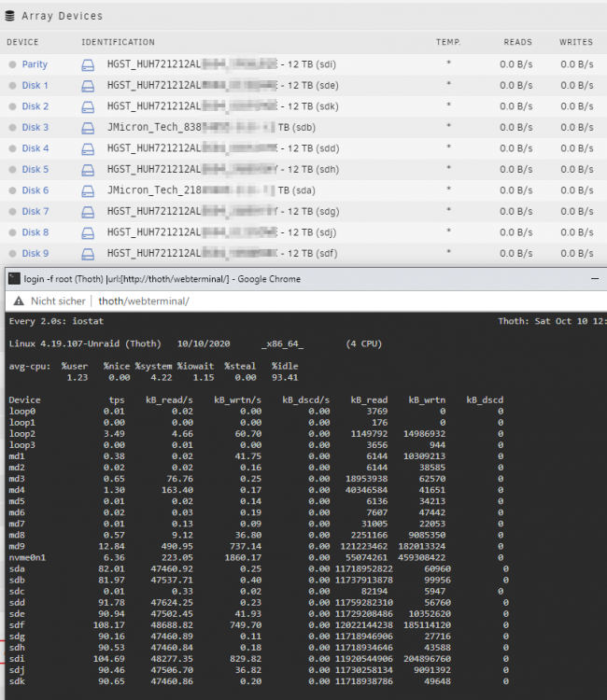
Task: Open the Disk 3 link
Action: [x=35, y=127]
